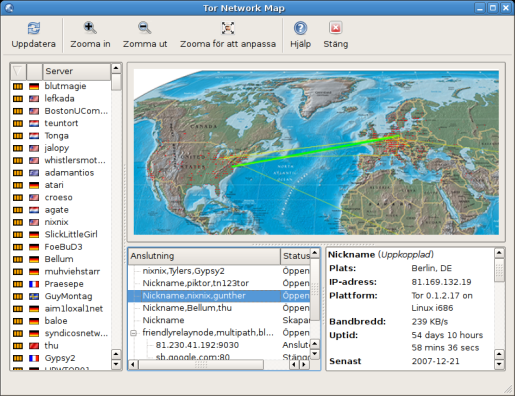
Task: Click details panel scroll down arrow
Action: 499,364
